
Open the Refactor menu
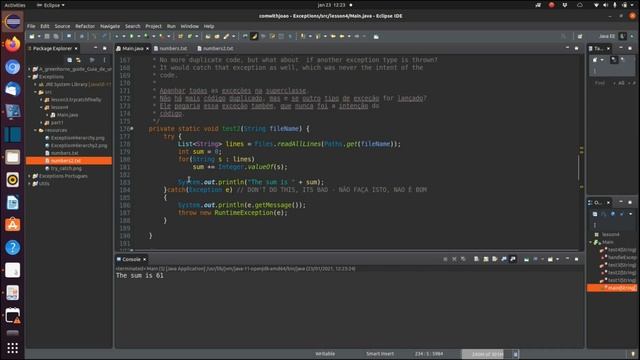(x=85, y=26)
